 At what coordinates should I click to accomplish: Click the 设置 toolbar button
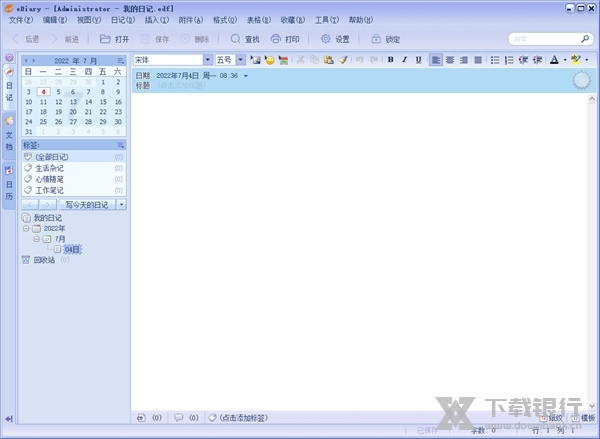[x=335, y=39]
